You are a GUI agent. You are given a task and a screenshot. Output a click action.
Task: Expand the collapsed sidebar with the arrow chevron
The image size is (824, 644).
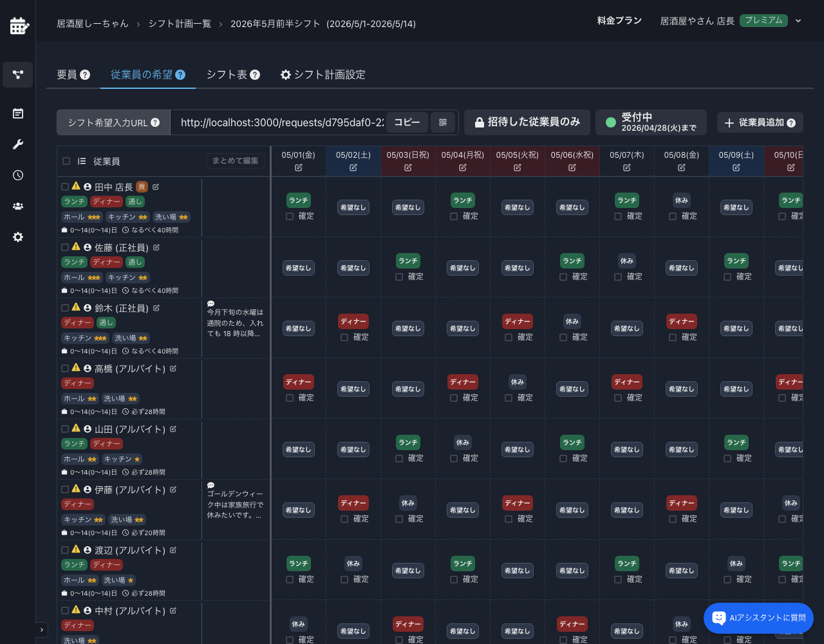click(42, 630)
